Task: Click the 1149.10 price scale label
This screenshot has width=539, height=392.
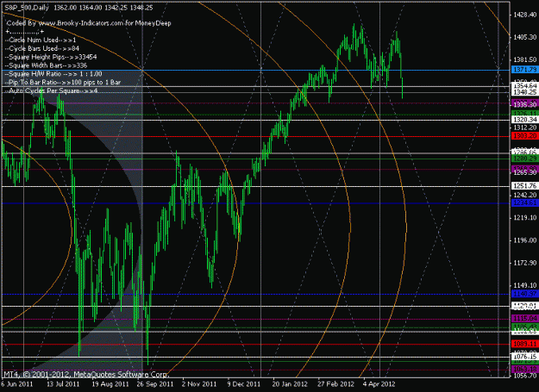Action: click(x=525, y=285)
